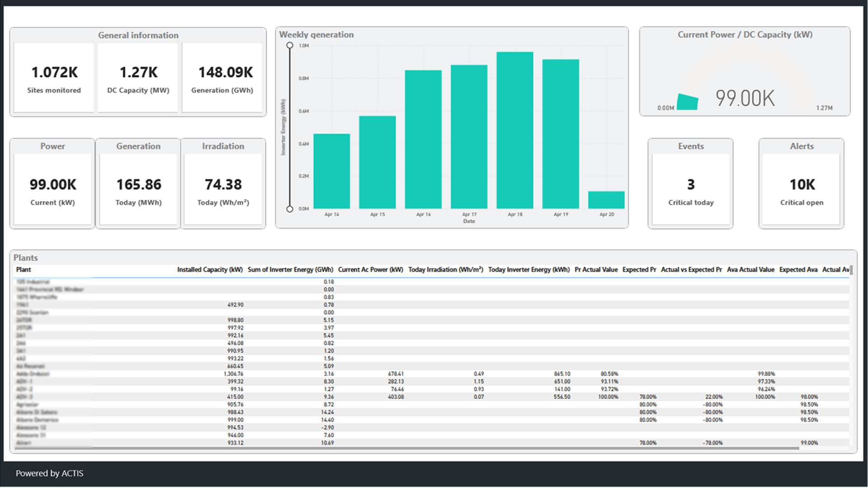Click the General information panel title
This screenshot has width=868, height=488.
(138, 35)
